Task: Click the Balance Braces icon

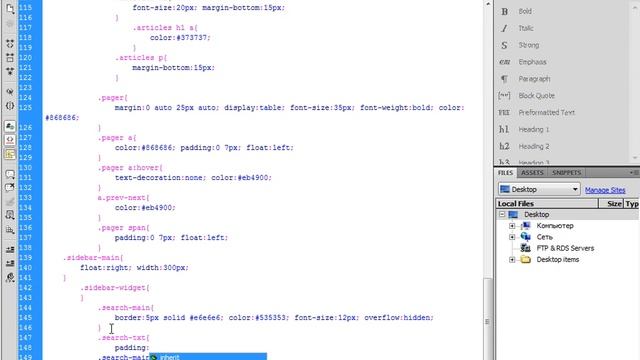Action: [10, 106]
